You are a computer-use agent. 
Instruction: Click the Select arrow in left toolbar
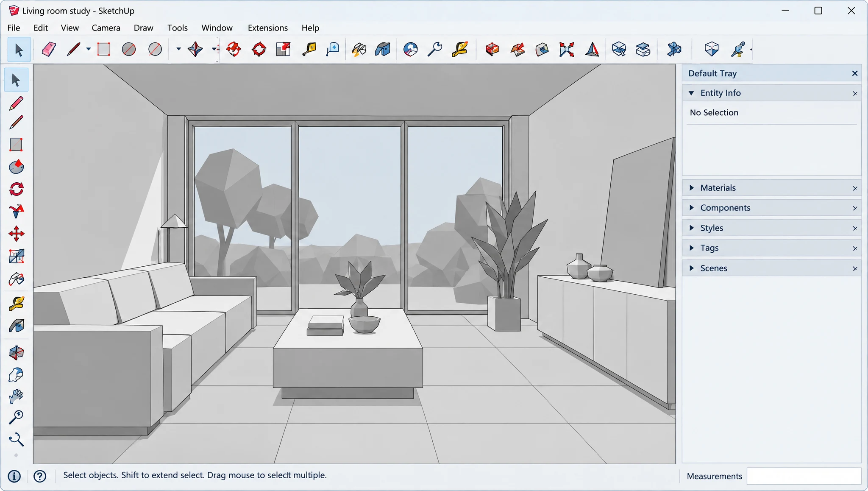16,80
